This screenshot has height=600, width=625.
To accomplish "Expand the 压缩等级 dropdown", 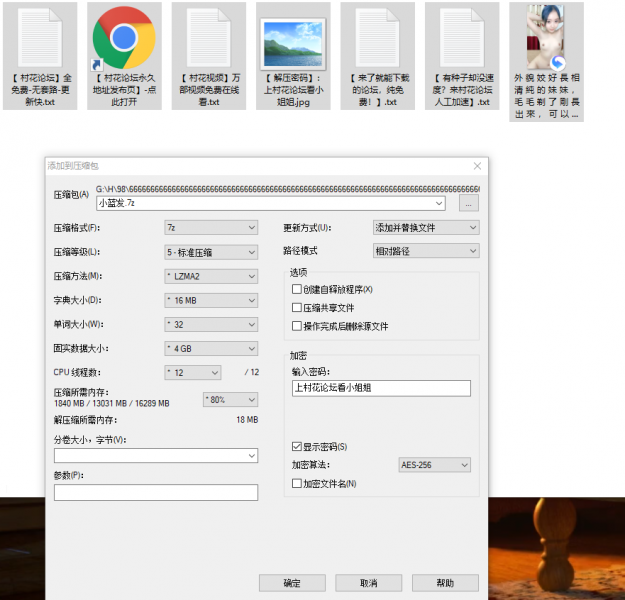I will 211,252.
